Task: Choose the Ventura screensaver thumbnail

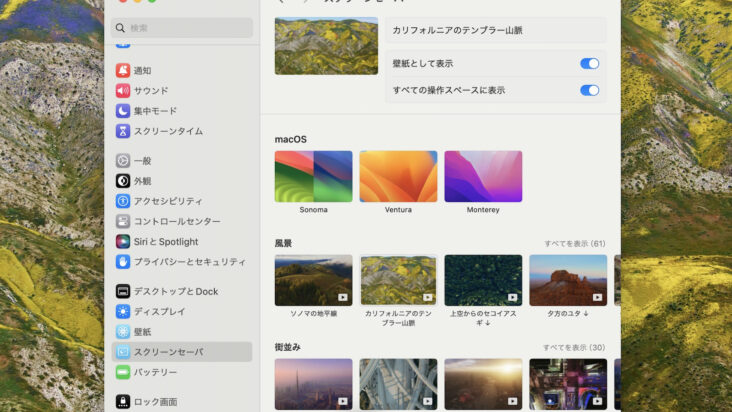Action: coord(398,176)
